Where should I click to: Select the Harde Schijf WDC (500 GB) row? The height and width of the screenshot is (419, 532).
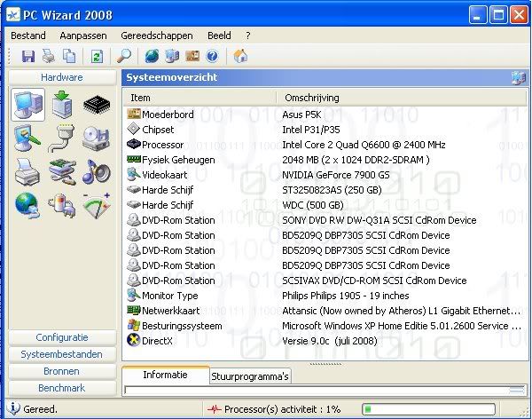click(325, 205)
